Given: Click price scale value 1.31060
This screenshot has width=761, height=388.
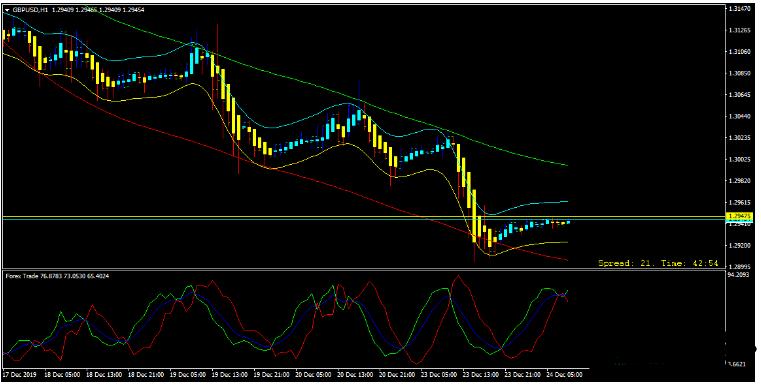Looking at the screenshot, I should [739, 52].
